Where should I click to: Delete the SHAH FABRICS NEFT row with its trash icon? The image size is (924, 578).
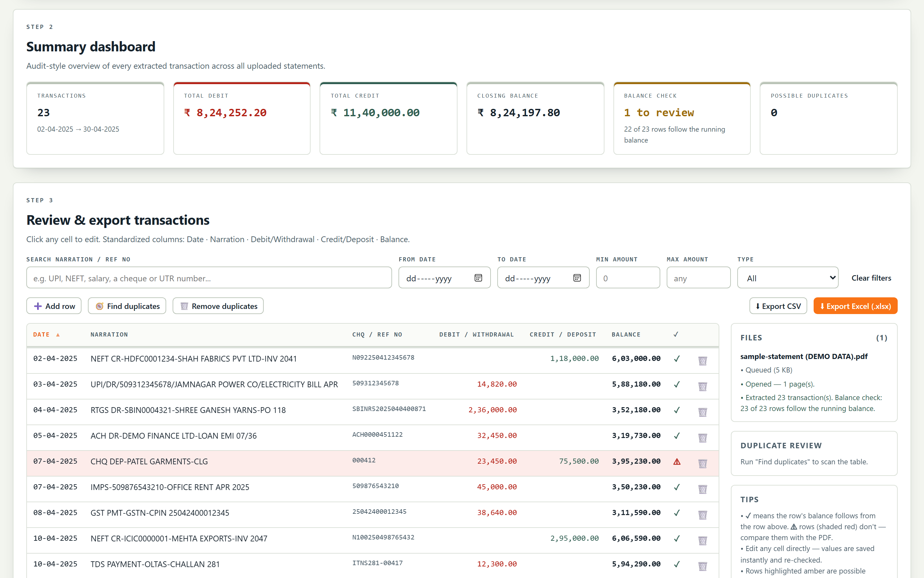(703, 361)
